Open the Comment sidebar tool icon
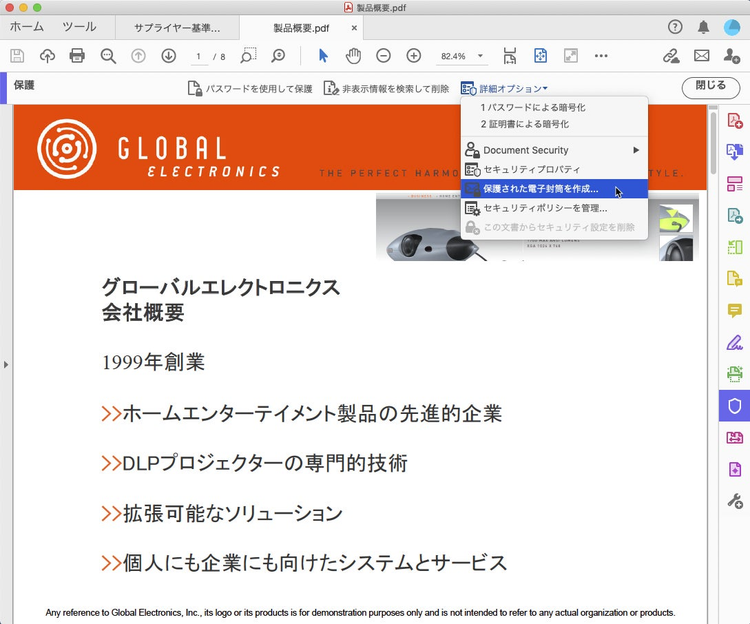Screen dimensions: 750x624 tap(735, 310)
